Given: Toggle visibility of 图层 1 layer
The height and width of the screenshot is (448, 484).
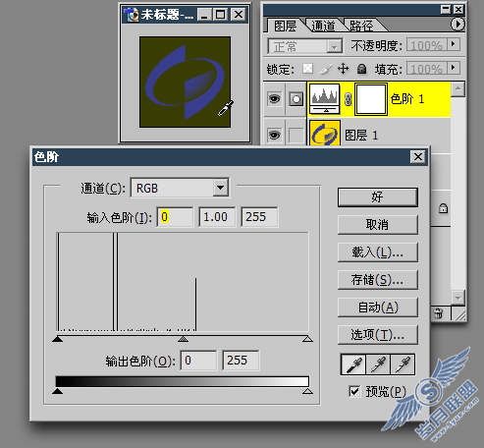Looking at the screenshot, I should (274, 135).
